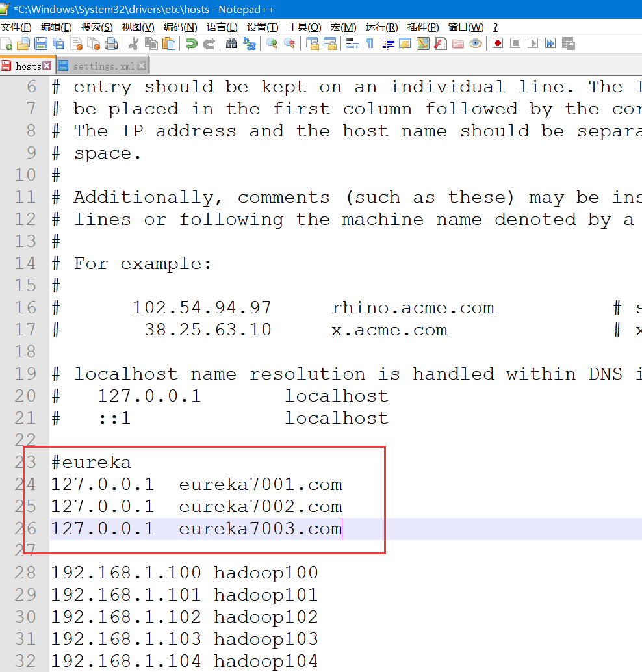
Task: Click line number 10 in margin
Action: point(25,175)
